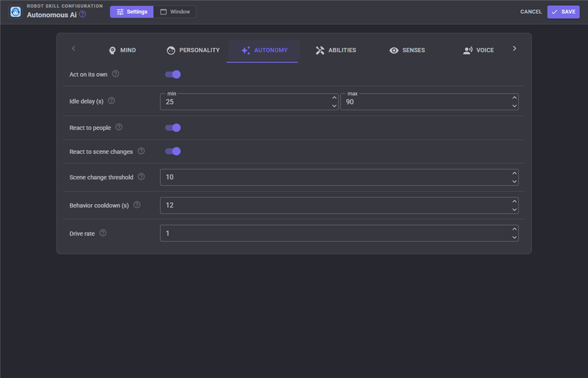Select the Autonomy tab
Viewport: 588px width, 378px height.
click(x=264, y=50)
